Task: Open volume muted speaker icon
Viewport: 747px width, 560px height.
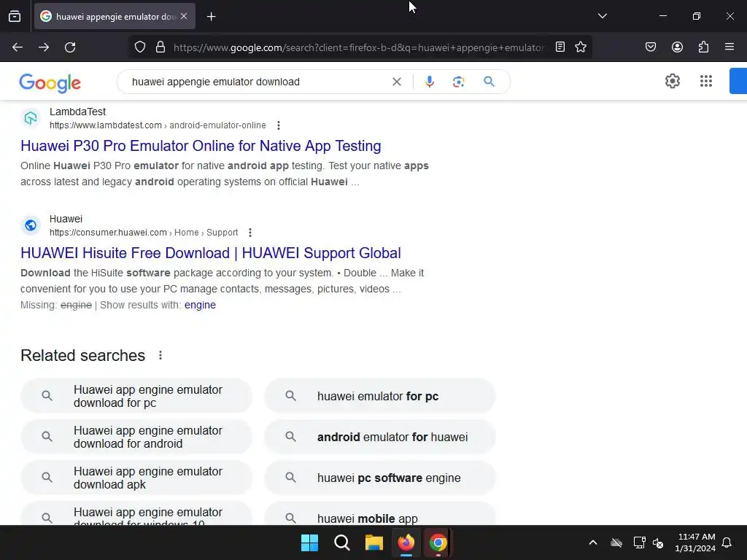Action: point(658,542)
